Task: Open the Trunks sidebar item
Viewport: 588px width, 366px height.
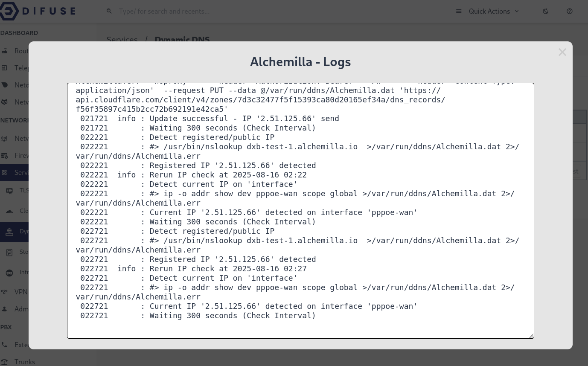Action: click(x=18, y=362)
